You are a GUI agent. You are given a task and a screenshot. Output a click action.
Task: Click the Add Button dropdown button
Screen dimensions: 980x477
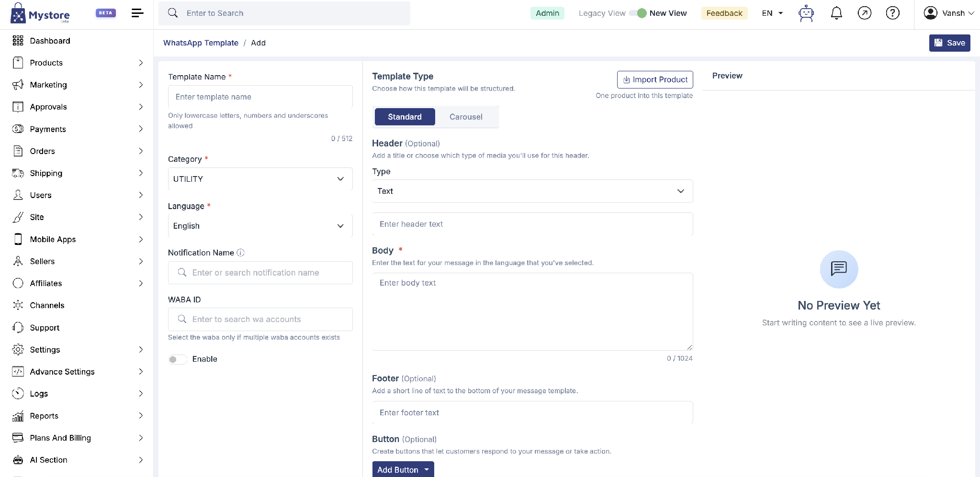click(x=403, y=469)
